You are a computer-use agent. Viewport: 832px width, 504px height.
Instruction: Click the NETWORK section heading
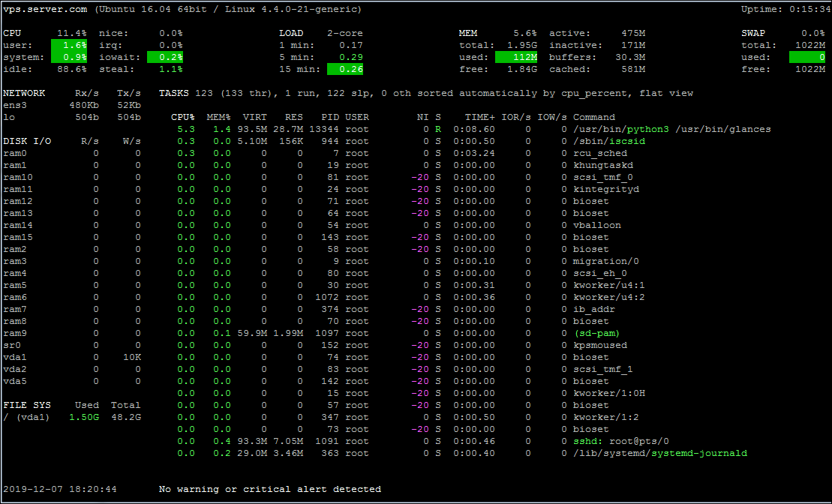point(24,93)
